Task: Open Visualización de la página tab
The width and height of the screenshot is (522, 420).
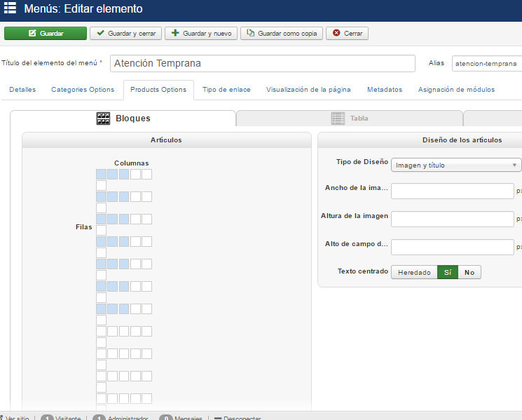Action: pyautogui.click(x=308, y=90)
